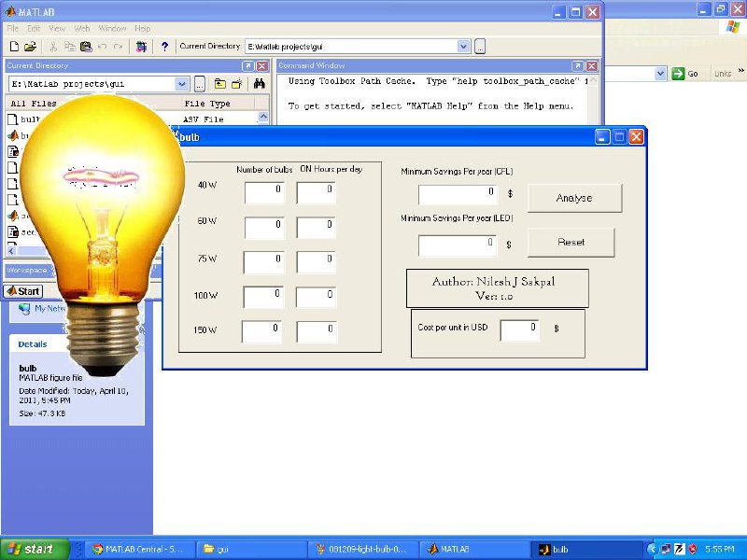Click the Minimum Savings Per year (CFL) field

[458, 195]
